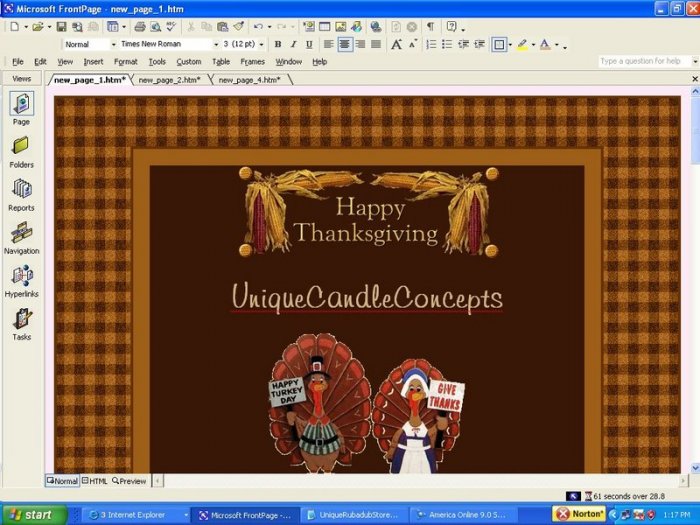Click the Insert Table icon
The width and height of the screenshot is (700, 525).
325,27
